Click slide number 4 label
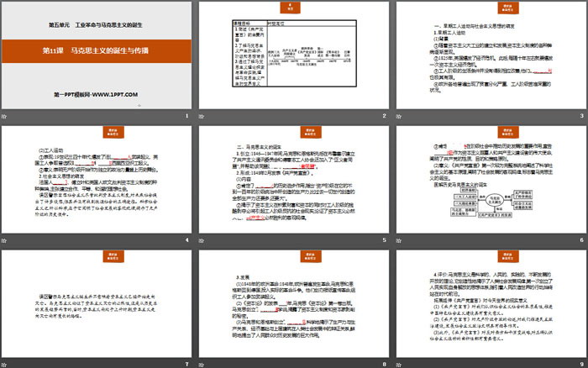 [x=187, y=240]
